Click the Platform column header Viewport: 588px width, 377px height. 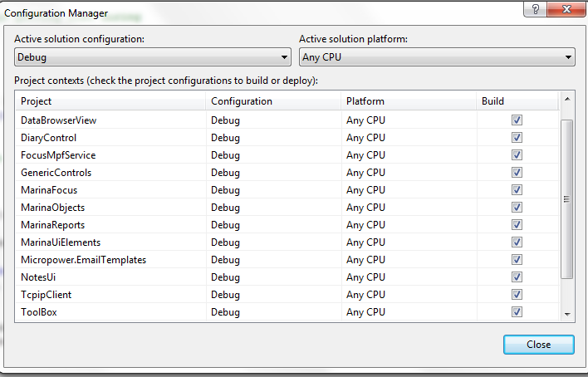pos(409,101)
